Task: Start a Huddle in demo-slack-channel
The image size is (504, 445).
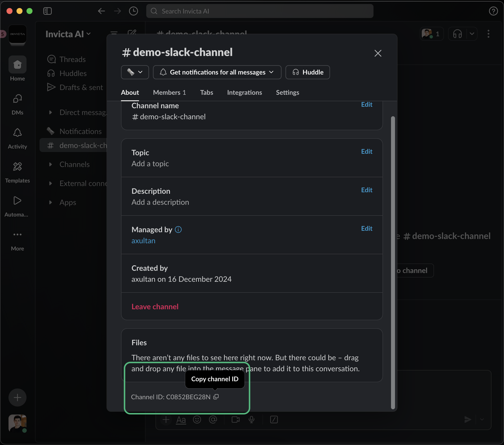Action: [307, 72]
